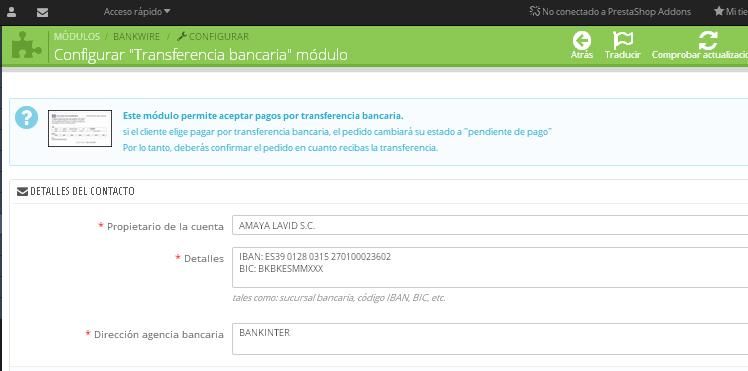Click the Dirección agencia bancaria text area
748x371 pixels.
[x=490, y=339]
